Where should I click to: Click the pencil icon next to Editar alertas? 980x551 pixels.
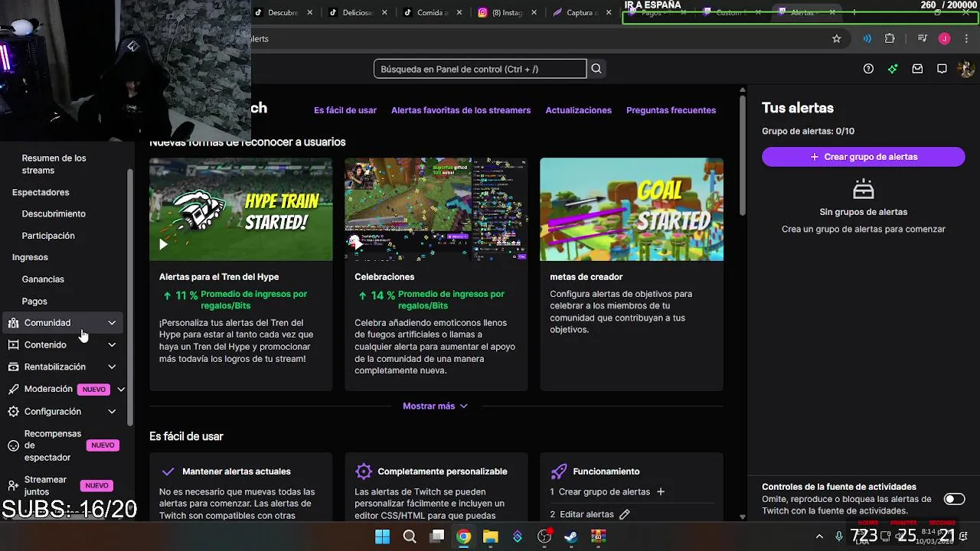coord(625,514)
